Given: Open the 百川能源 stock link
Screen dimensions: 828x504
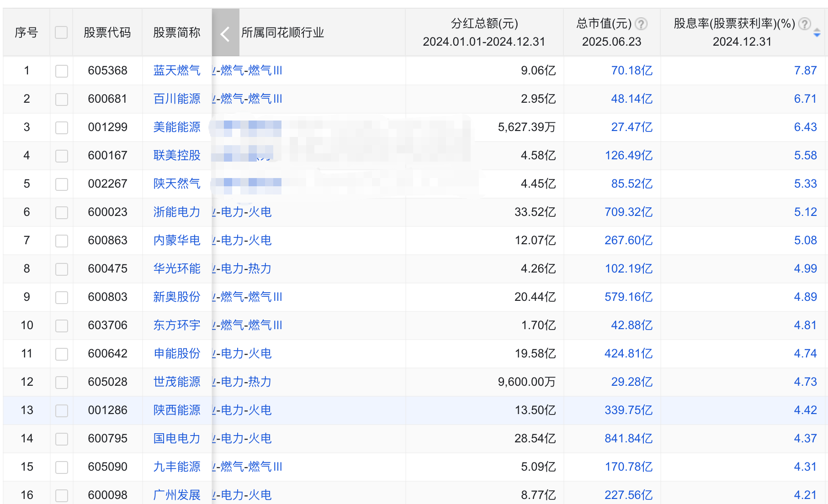Looking at the screenshot, I should pos(177,99).
